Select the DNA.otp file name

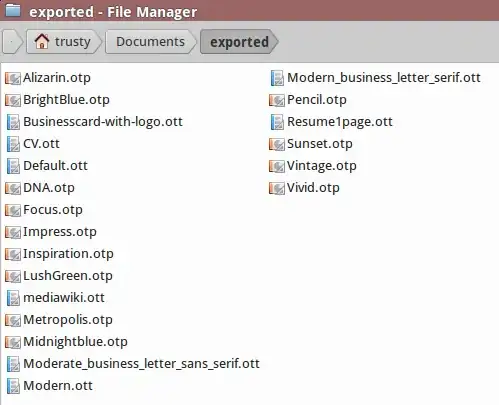[49, 188]
